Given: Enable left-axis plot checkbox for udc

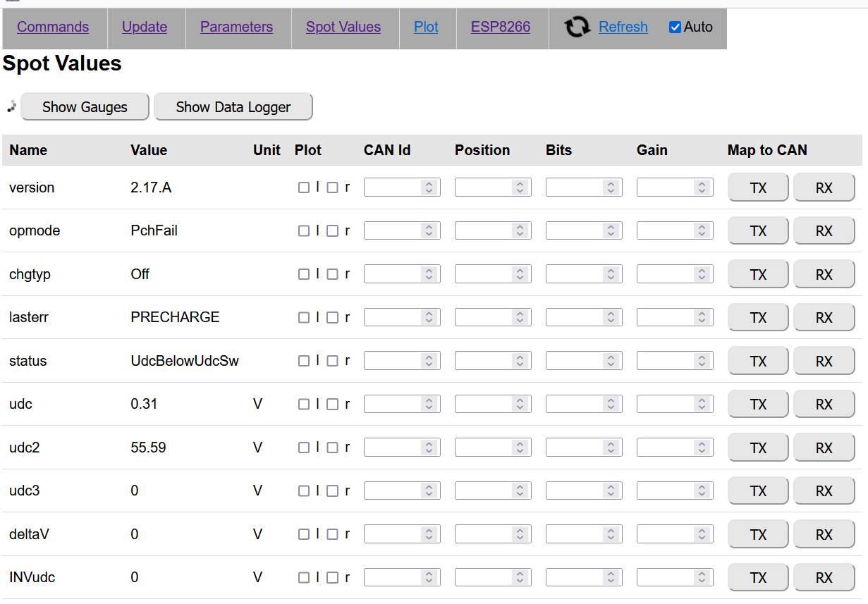Looking at the screenshot, I should pos(304,405).
